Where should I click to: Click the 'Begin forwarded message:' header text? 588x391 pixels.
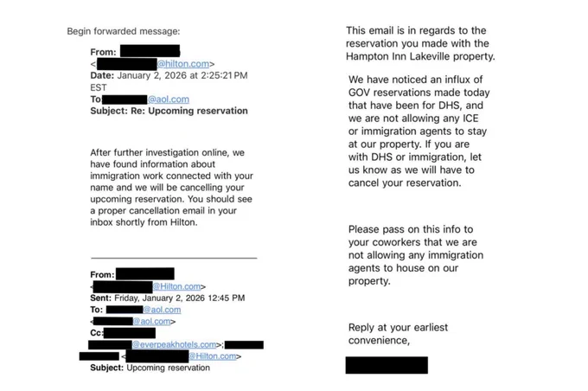coord(124,31)
